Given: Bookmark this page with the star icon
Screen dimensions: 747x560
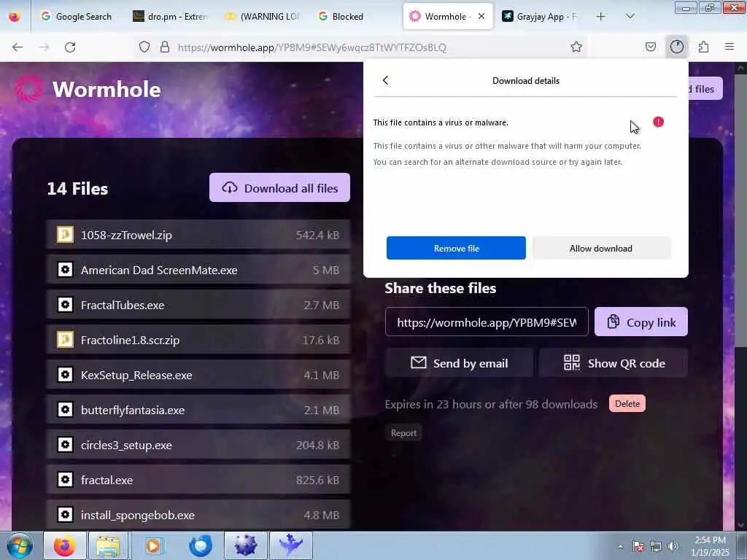Looking at the screenshot, I should click(x=576, y=47).
